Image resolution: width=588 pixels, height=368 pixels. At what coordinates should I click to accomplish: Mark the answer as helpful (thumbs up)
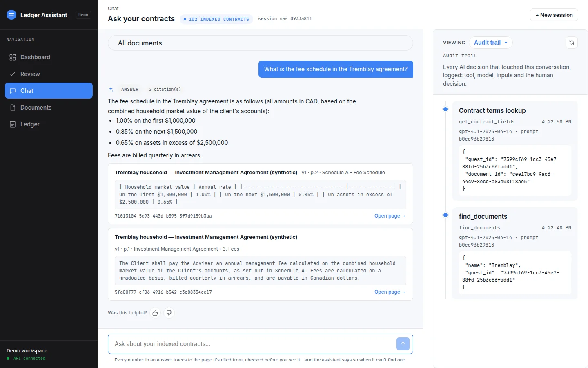click(155, 313)
